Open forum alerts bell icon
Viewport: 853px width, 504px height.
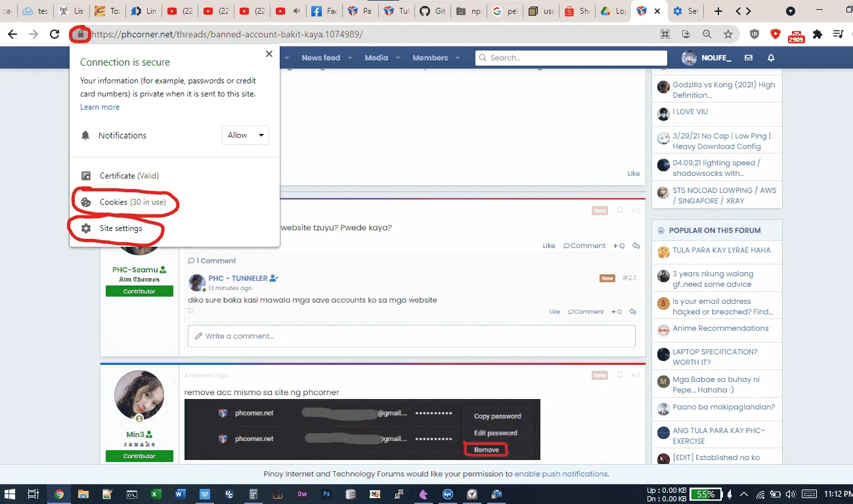point(771,58)
